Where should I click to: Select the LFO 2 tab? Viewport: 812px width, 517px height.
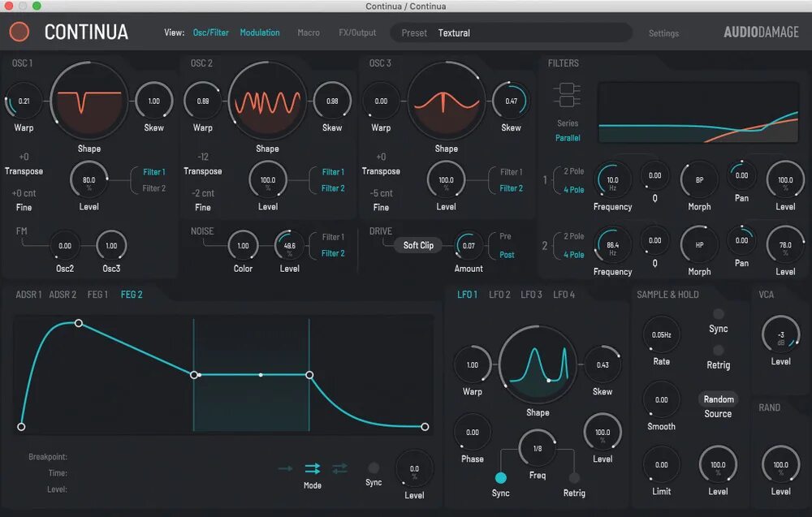point(499,295)
